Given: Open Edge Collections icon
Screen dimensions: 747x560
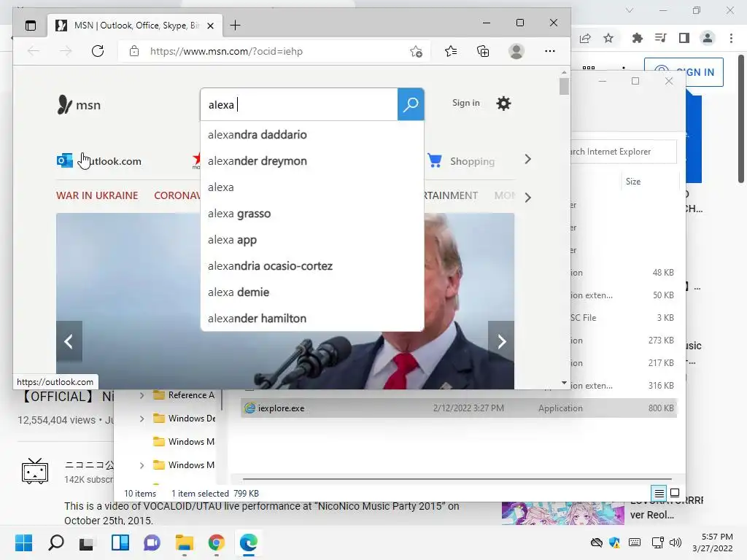Looking at the screenshot, I should pyautogui.click(x=483, y=51).
